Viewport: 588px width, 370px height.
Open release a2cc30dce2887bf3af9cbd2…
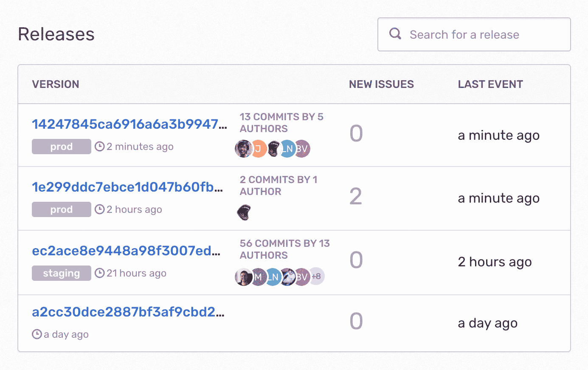click(x=128, y=312)
